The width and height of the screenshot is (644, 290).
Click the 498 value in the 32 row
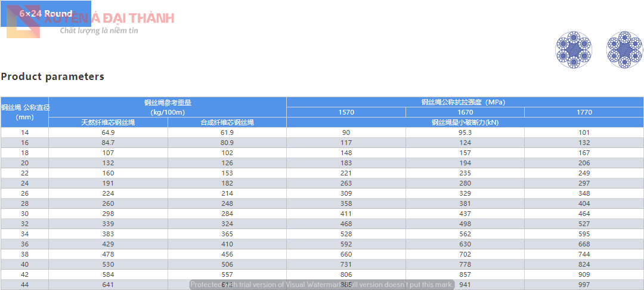(465, 224)
